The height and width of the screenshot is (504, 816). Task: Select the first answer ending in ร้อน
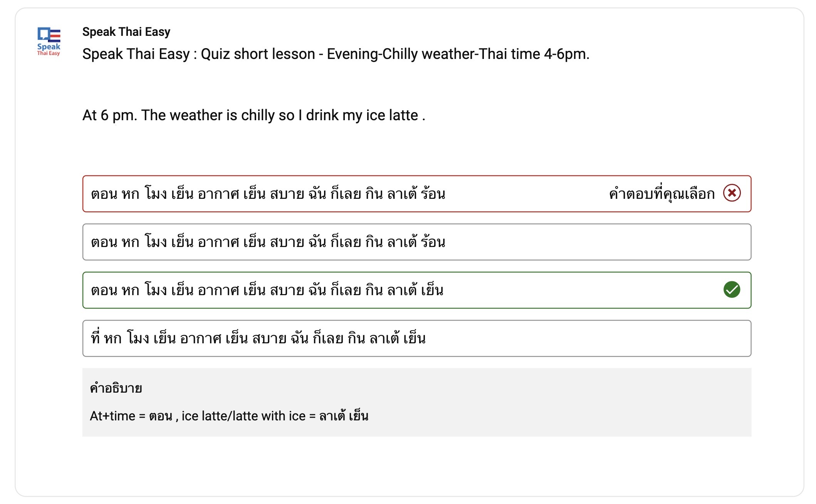416,194
